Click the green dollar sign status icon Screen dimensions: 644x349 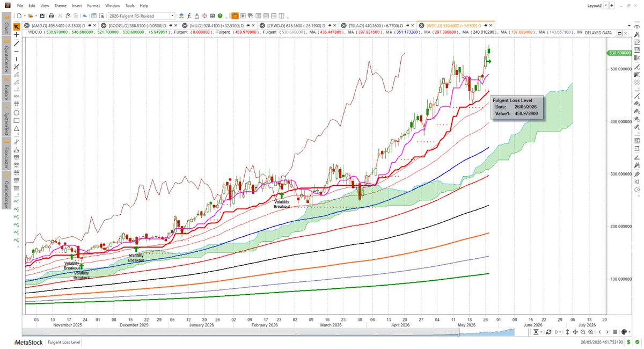point(628,342)
